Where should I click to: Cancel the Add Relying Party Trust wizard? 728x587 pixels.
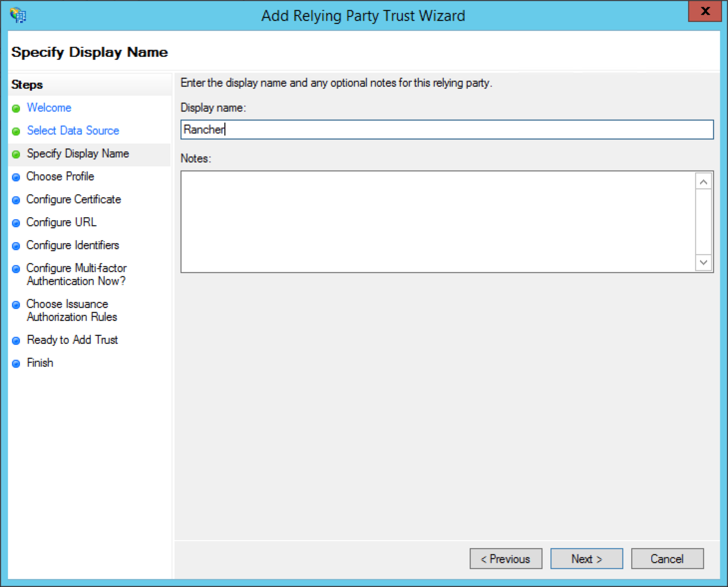point(667,559)
